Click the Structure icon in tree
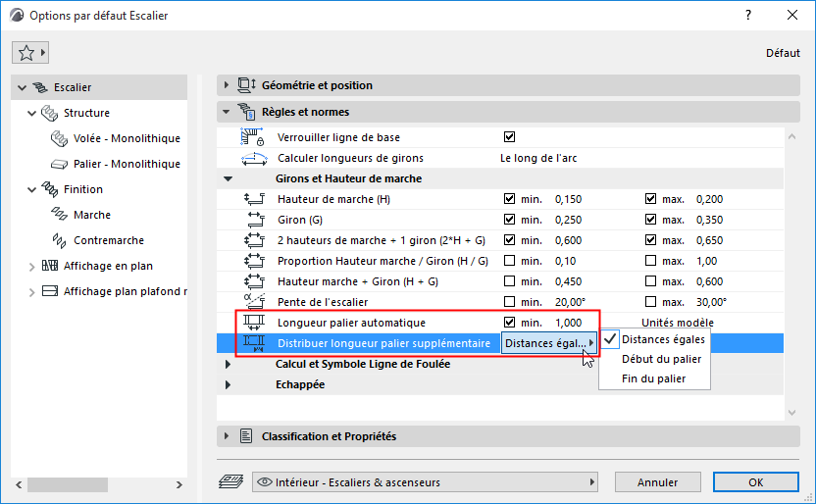 coord(49,113)
